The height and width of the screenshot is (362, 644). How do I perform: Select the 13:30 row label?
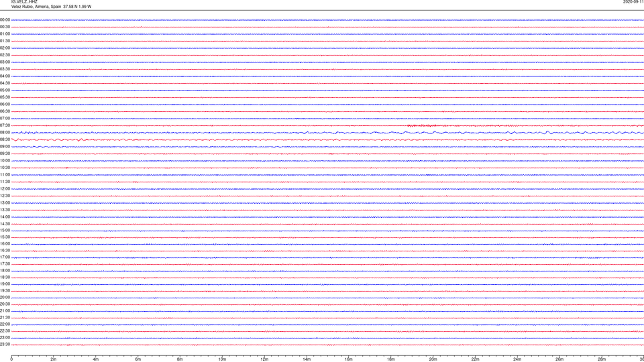[5, 210]
